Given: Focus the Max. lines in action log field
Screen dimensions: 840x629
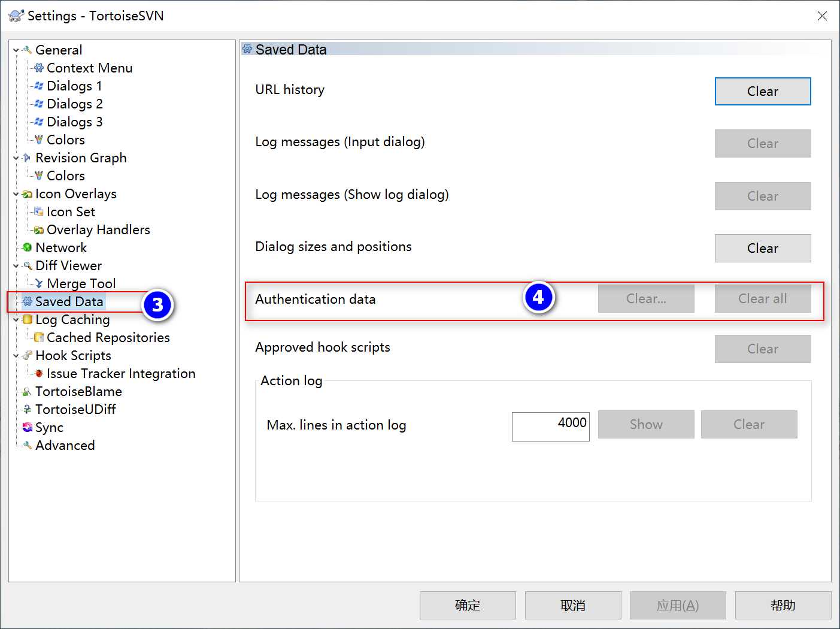Looking at the screenshot, I should tap(551, 426).
